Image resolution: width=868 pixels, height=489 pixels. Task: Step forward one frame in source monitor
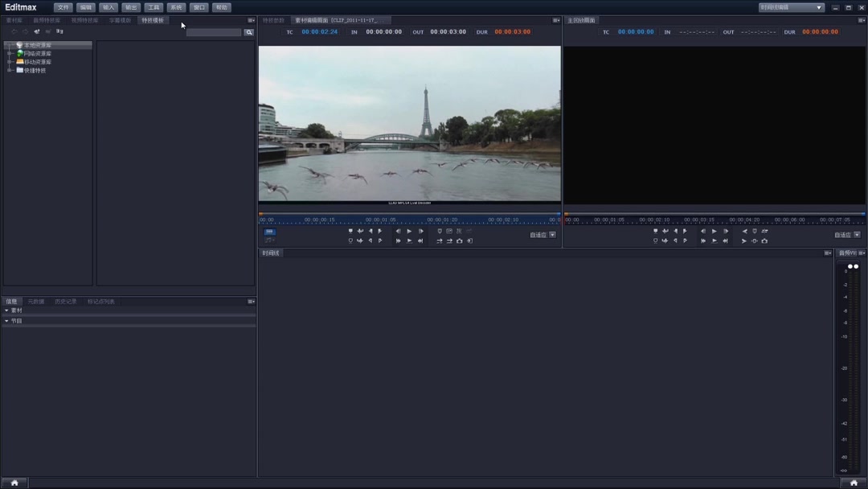420,232
